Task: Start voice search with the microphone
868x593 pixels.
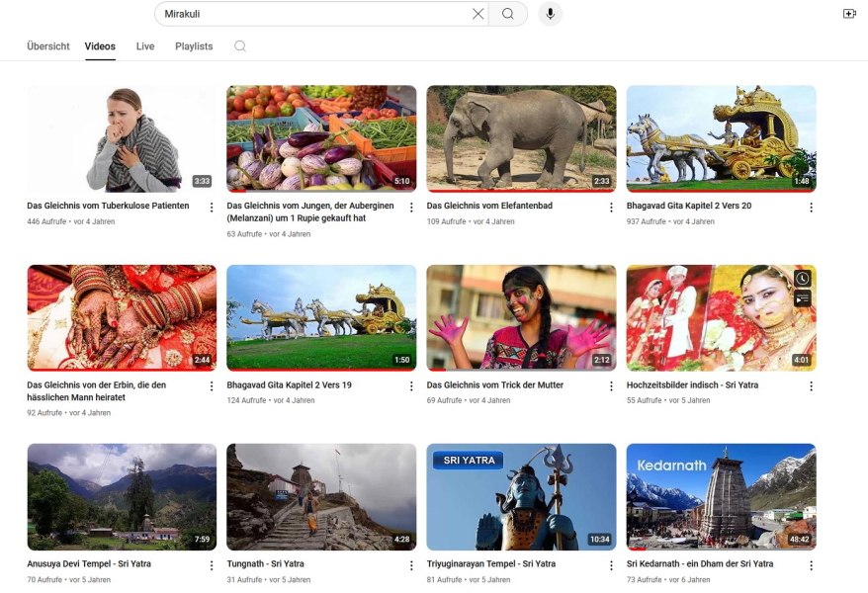Action: pyautogui.click(x=550, y=14)
